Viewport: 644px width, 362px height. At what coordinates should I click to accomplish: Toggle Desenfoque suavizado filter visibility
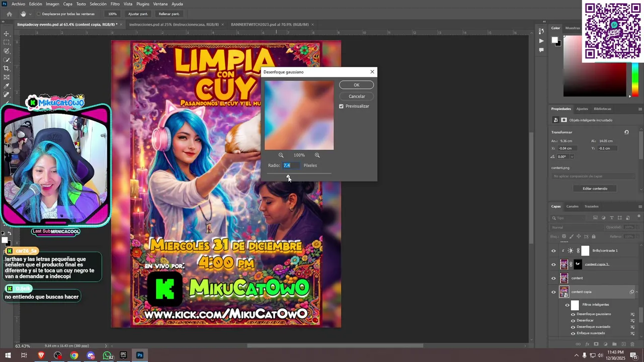click(573, 327)
